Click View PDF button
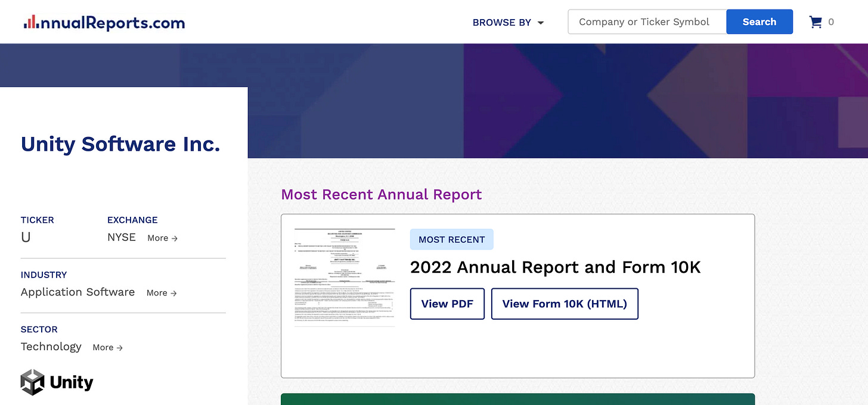The width and height of the screenshot is (868, 405). click(x=447, y=304)
